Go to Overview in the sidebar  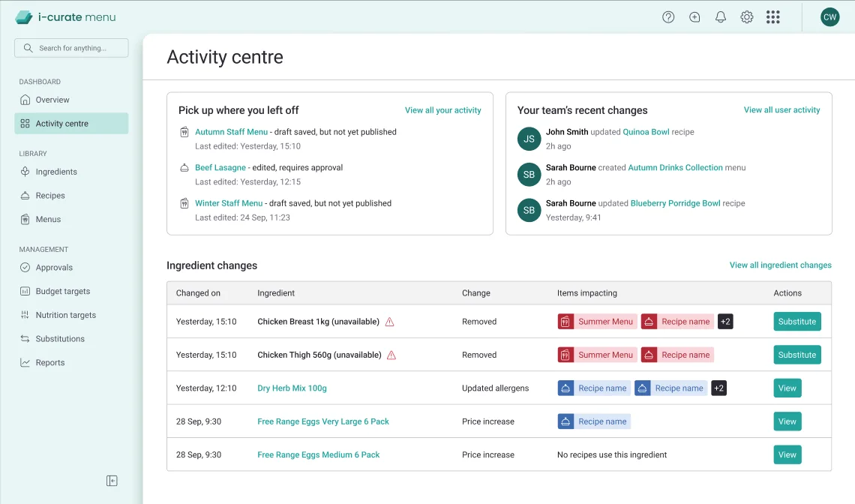pyautogui.click(x=71, y=100)
